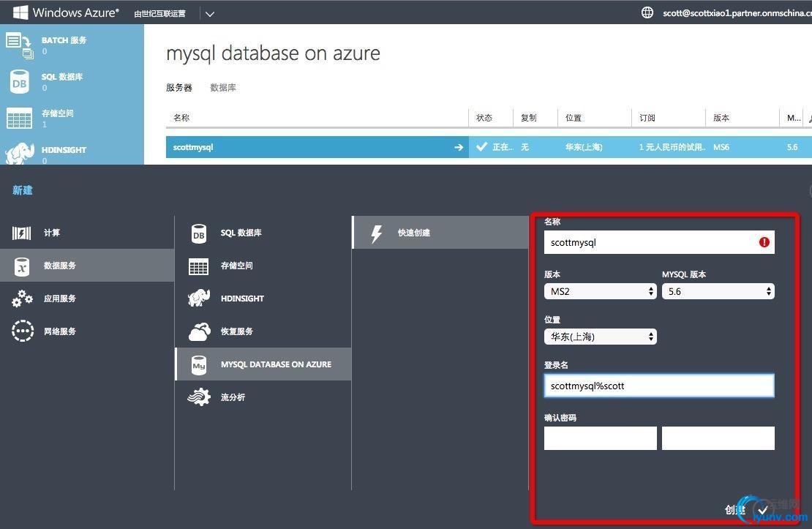Click the 新建 heading
Image resolution: width=812 pixels, height=529 pixels.
[x=22, y=190]
